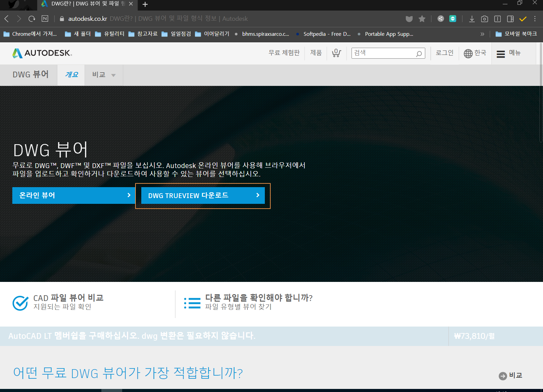Open the Naver home icon in toolbar

[45, 19]
